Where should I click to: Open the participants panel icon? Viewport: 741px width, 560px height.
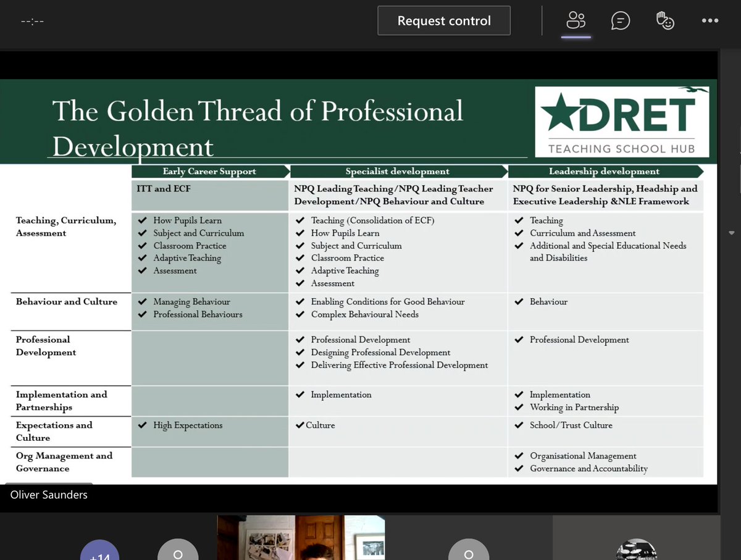576,20
